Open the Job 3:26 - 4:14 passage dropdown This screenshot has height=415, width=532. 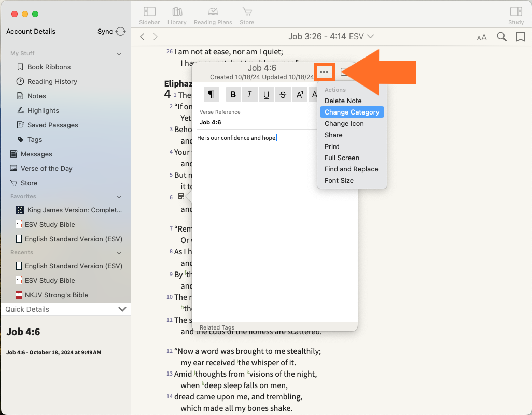click(331, 36)
